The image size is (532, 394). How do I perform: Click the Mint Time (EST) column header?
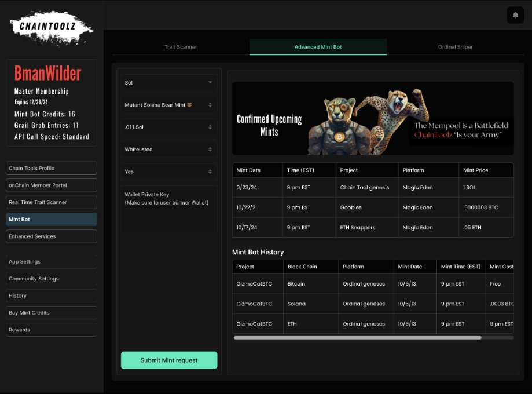click(x=461, y=267)
